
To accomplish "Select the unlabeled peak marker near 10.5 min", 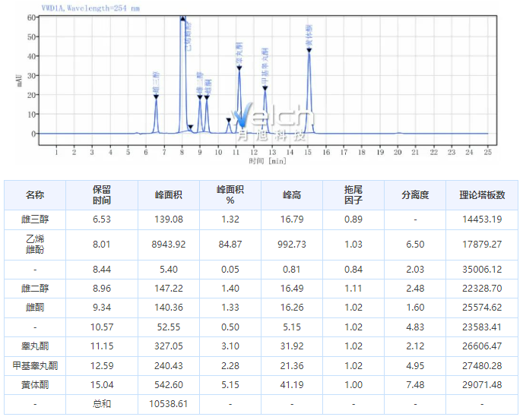I will [228, 120].
